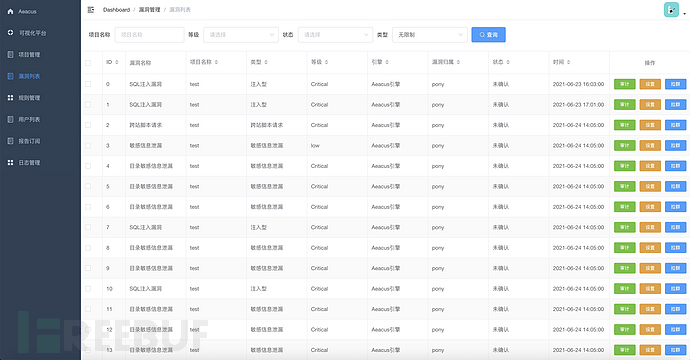This screenshot has width=690, height=360.
Task: Click blue action button in row ID 2
Action: coord(675,125)
